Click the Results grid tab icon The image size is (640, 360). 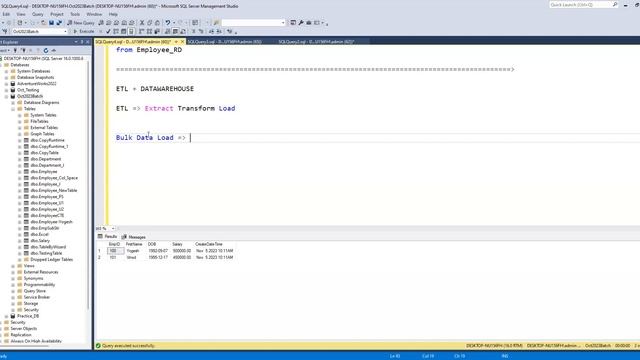(100, 237)
